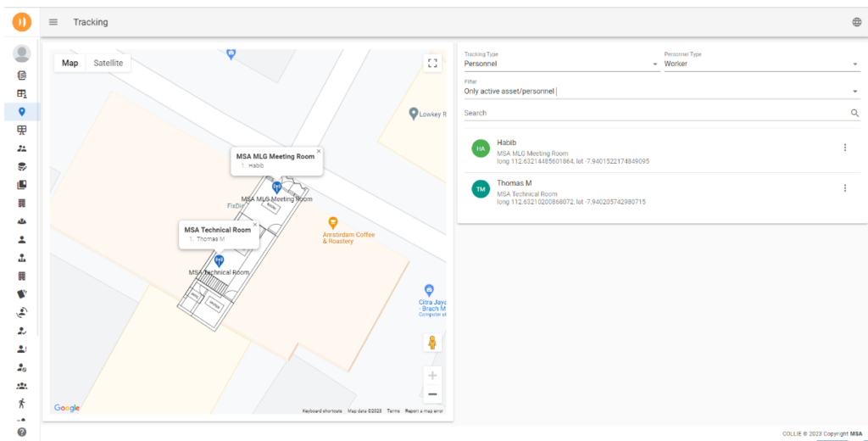This screenshot has height=441, width=868.
Task: Switch to Satellite view tab
Action: tap(108, 63)
